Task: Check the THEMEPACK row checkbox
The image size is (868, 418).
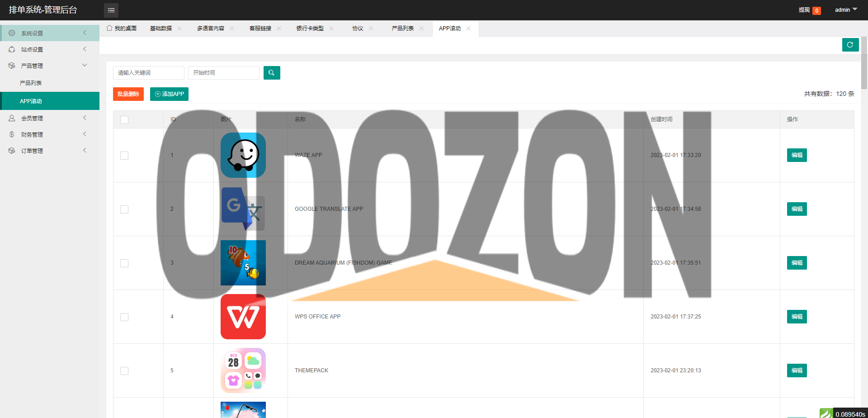Action: tap(124, 371)
